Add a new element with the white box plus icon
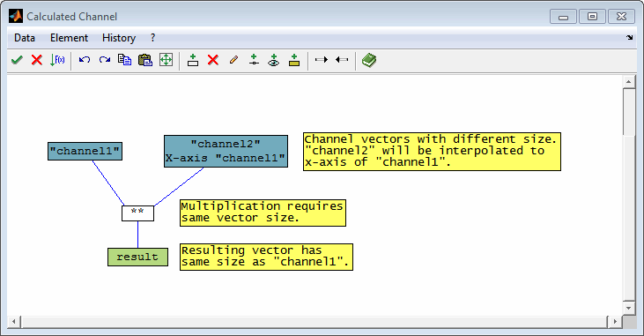Image resolution: width=644 pixels, height=336 pixels. click(x=193, y=60)
